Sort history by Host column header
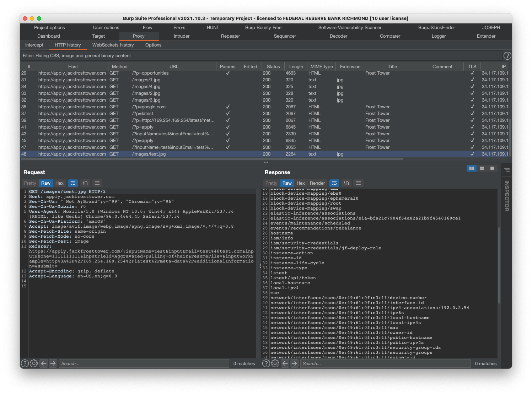Viewport: 532px width, 395px height. click(x=73, y=66)
